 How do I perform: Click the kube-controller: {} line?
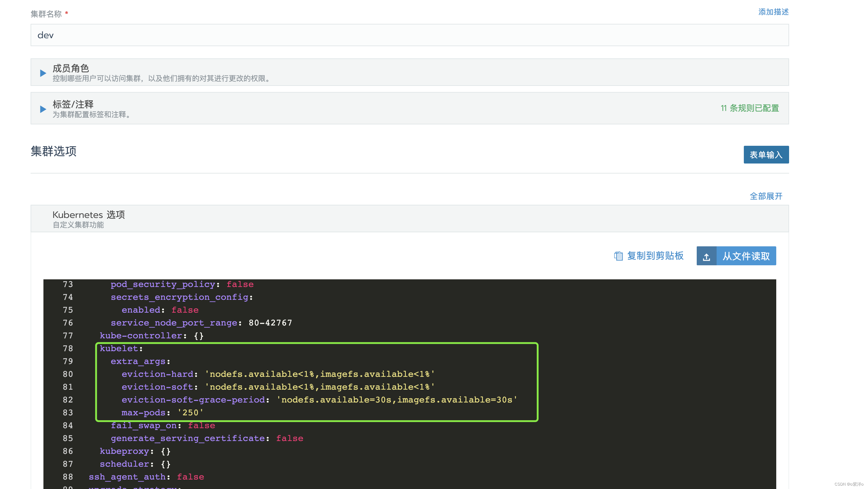(152, 336)
